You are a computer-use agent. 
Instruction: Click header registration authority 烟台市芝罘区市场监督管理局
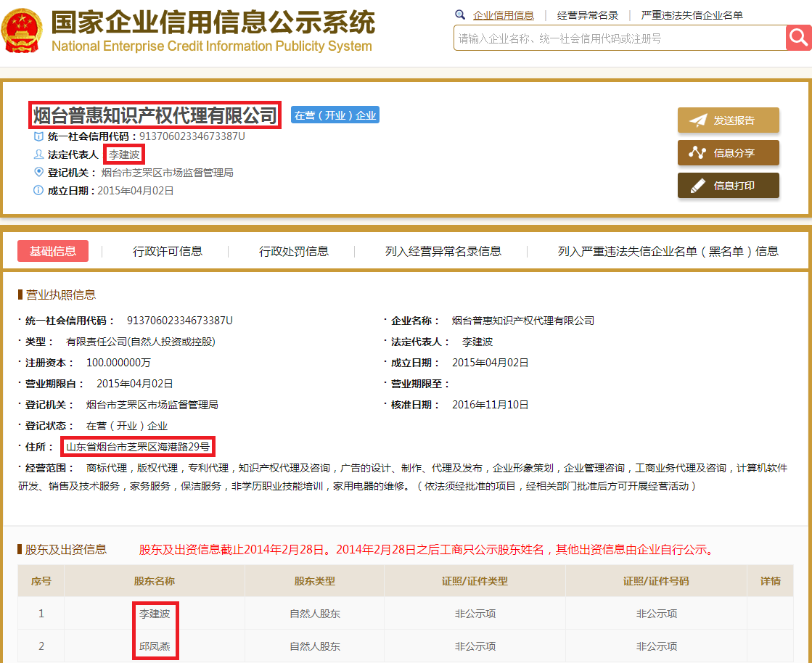(168, 173)
